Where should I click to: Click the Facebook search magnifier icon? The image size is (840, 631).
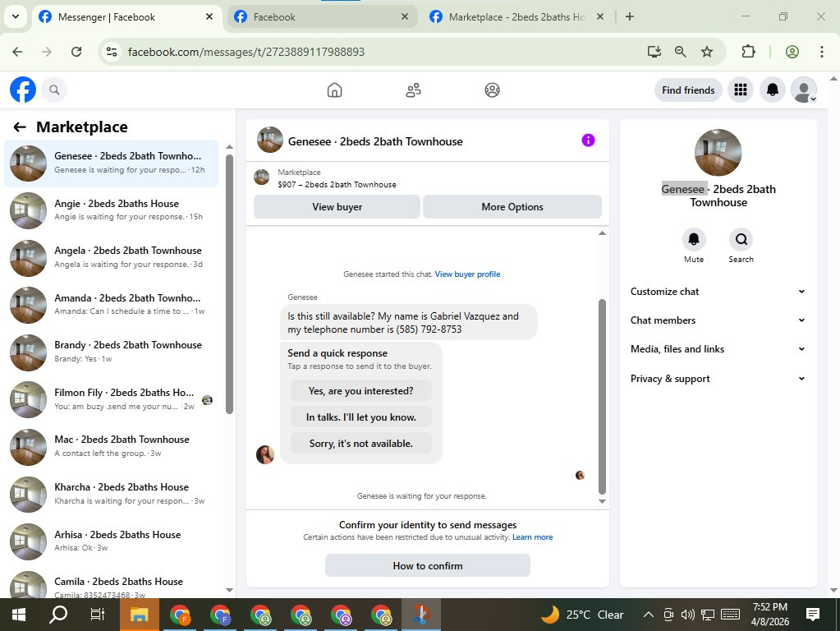click(54, 90)
